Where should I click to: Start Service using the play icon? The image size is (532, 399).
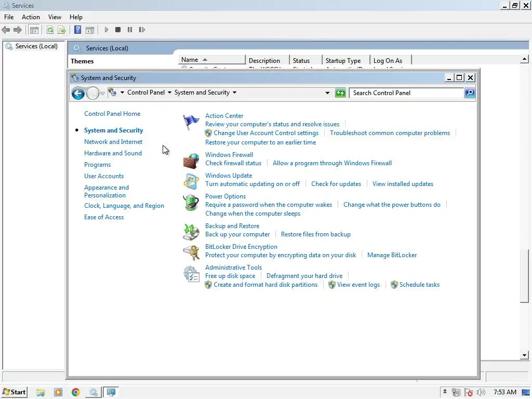tap(106, 30)
